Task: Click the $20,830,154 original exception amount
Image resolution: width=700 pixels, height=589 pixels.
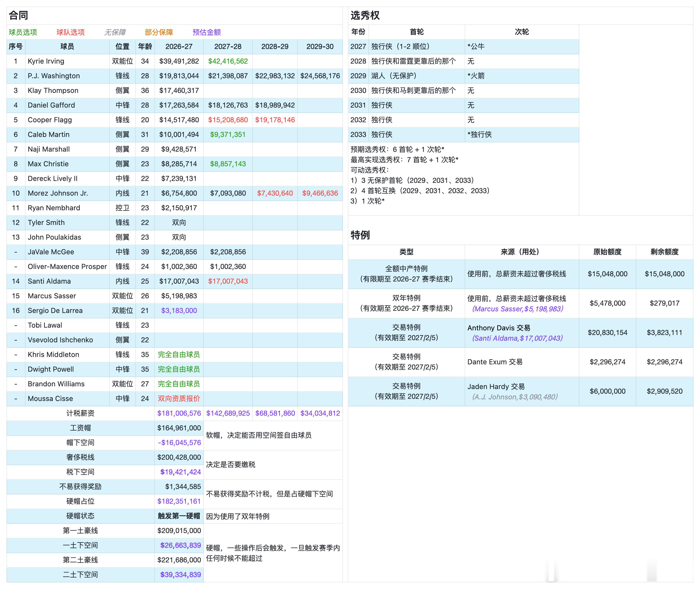Action: click(x=608, y=333)
